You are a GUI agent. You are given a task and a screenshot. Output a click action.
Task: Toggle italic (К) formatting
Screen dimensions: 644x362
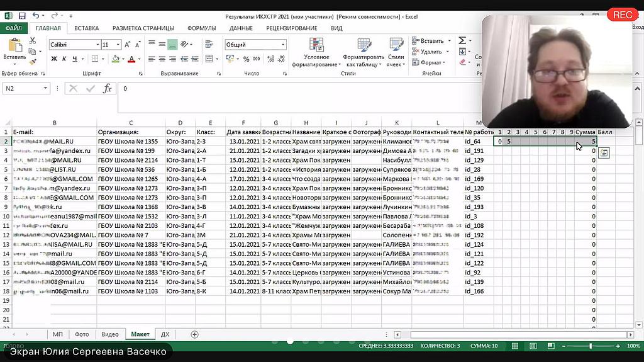tap(64, 59)
